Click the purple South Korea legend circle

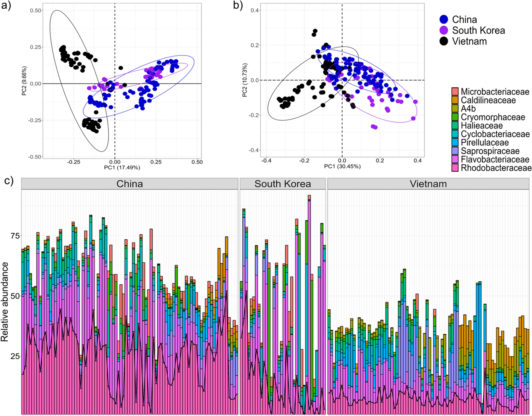click(444, 30)
